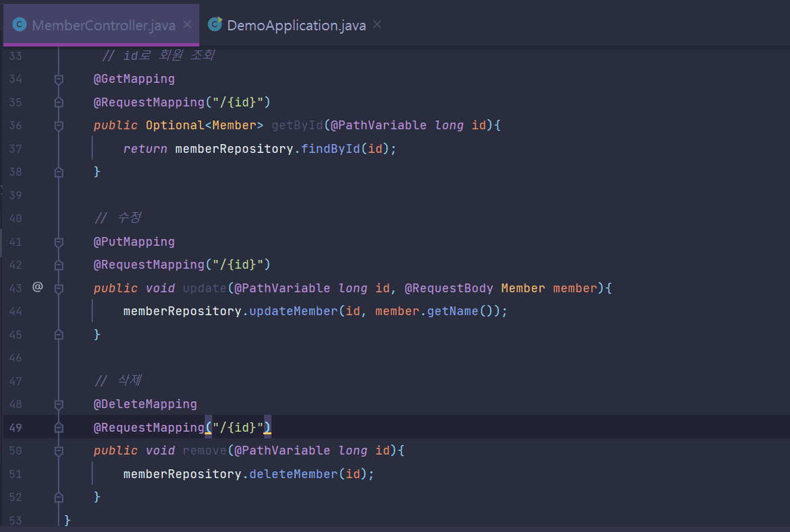This screenshot has width=790, height=532.
Task: Close the MemberController.java tab
Action: [x=187, y=25]
